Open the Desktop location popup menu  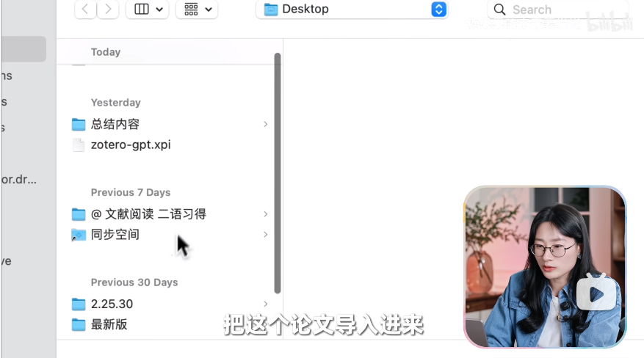point(352,9)
